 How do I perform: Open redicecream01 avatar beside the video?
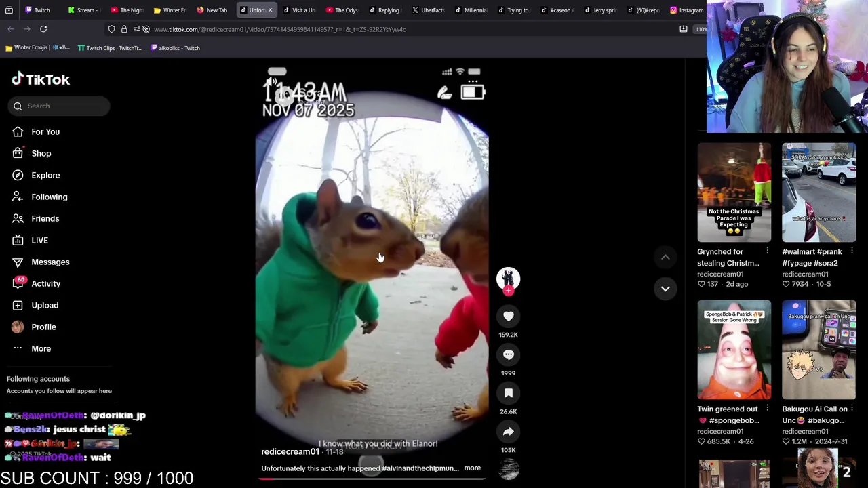click(x=508, y=279)
